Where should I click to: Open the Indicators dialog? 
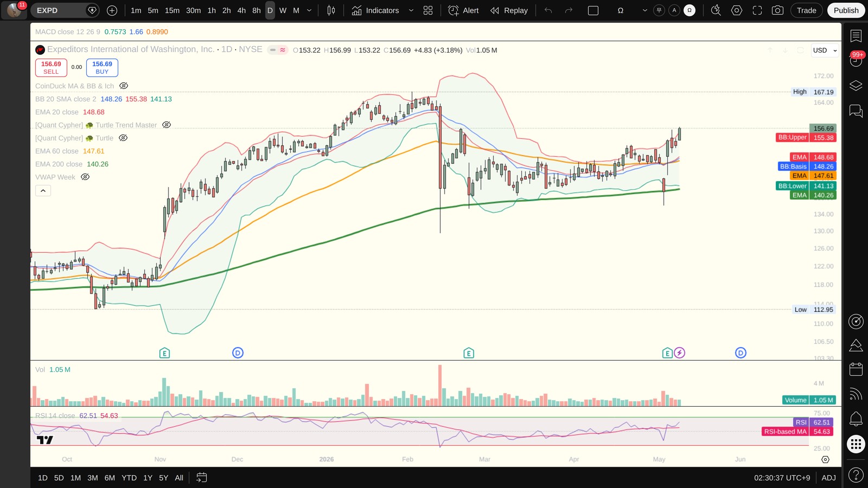click(375, 10)
